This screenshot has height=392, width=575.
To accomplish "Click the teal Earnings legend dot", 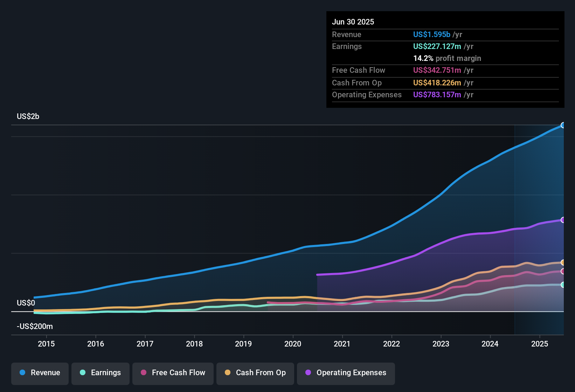I will pos(83,373).
